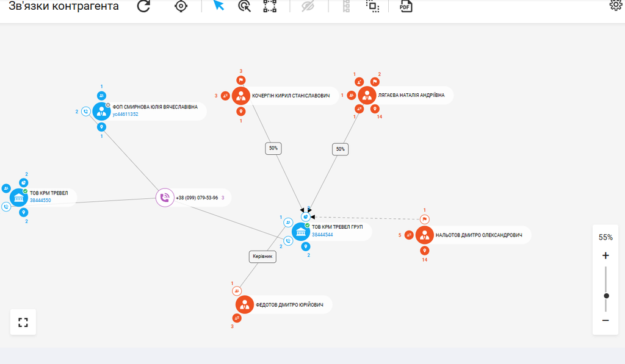This screenshot has height=364, width=625.
Task: Toggle fullscreen mode button
Action: [x=23, y=322]
